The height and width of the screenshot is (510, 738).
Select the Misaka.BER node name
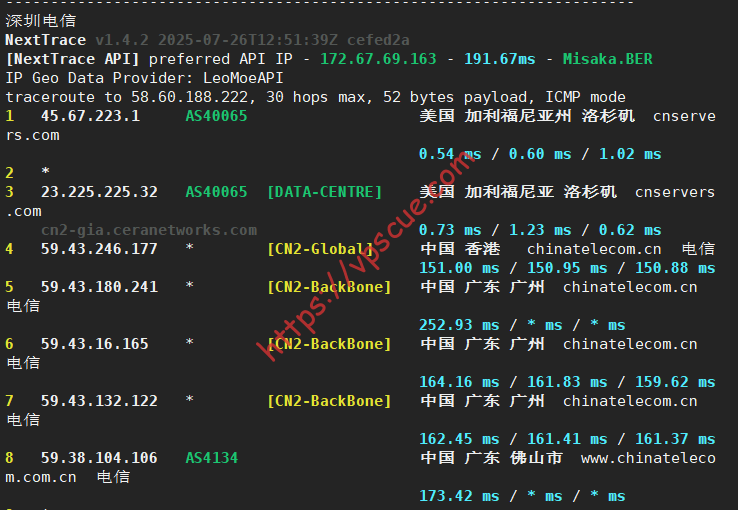coord(607,59)
